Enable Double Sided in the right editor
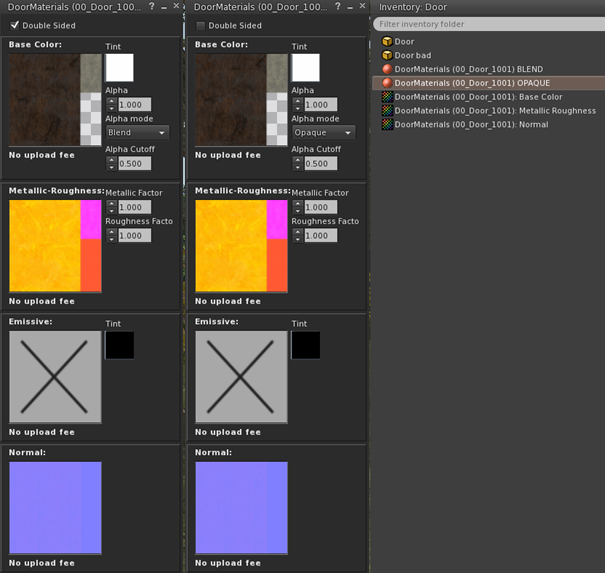605x573 pixels. pos(201,26)
